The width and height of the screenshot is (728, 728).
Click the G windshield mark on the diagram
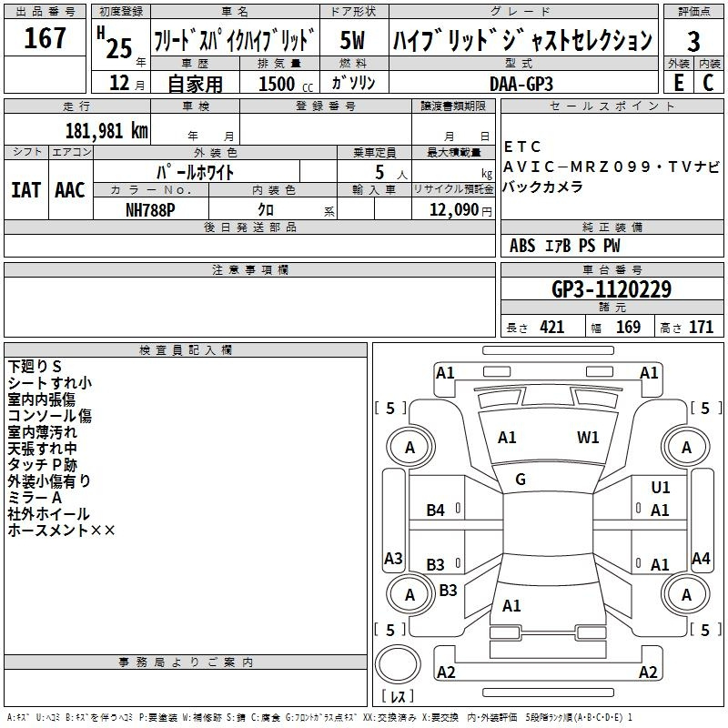point(521,480)
